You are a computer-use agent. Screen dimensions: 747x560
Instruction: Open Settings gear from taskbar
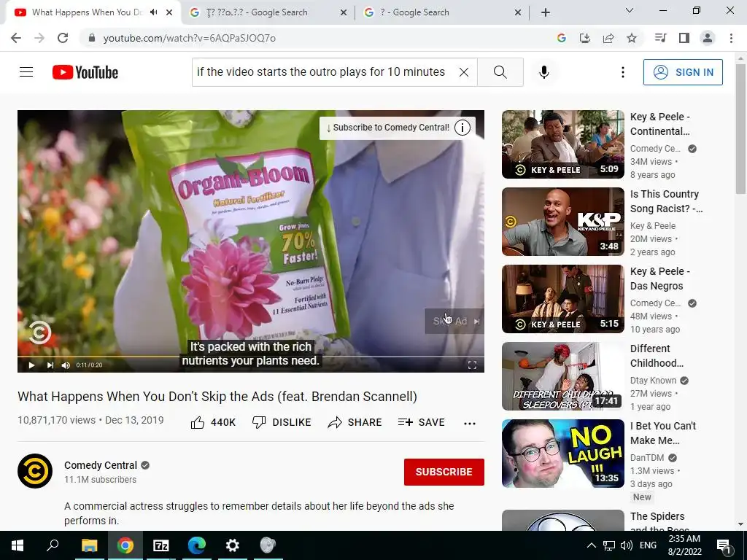point(233,545)
